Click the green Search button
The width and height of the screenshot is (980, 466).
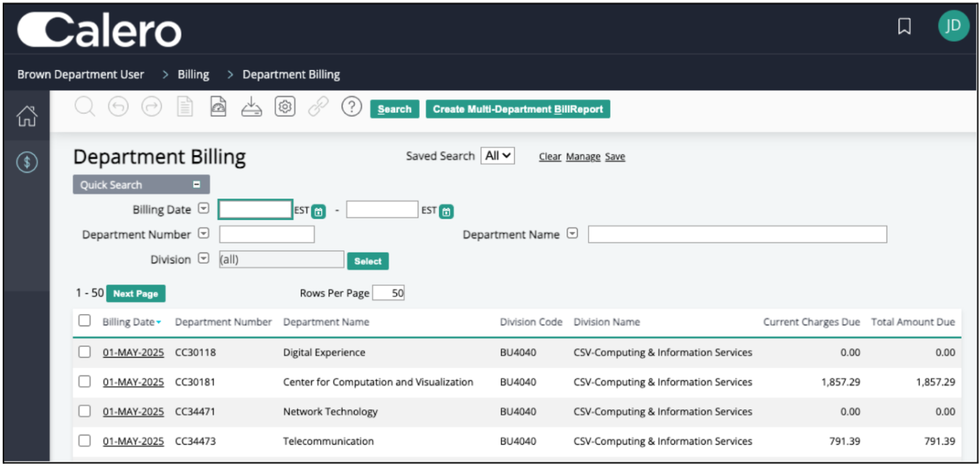click(x=395, y=109)
